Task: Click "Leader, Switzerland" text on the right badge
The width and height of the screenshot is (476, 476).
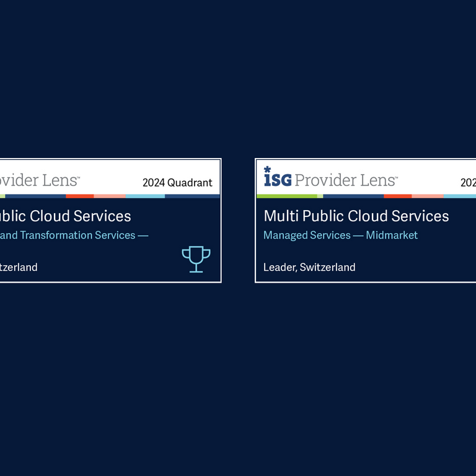Action: [x=309, y=267]
